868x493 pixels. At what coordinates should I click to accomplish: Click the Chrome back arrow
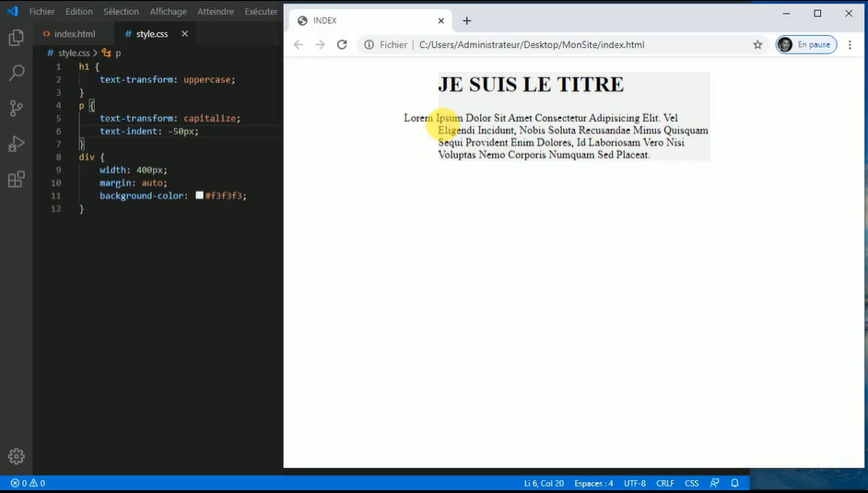pos(299,45)
